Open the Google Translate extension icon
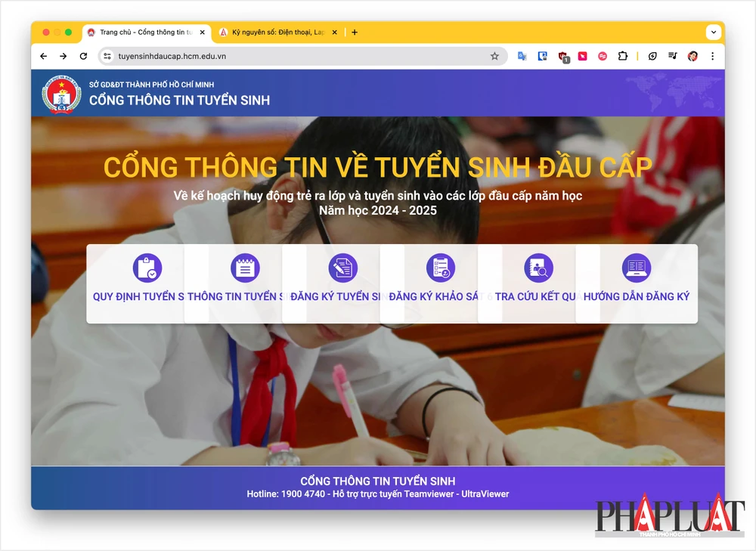The height and width of the screenshot is (551, 756). pos(522,56)
